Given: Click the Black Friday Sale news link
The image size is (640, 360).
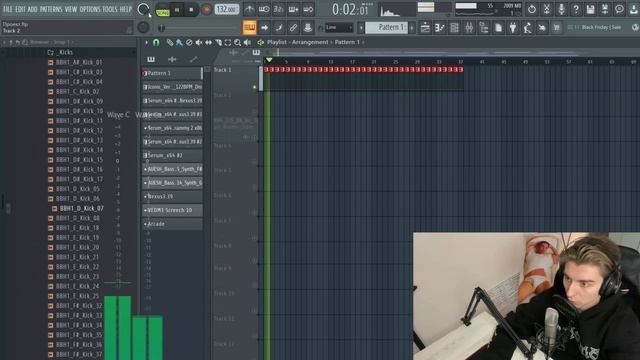Looking at the screenshot, I should [x=601, y=27].
